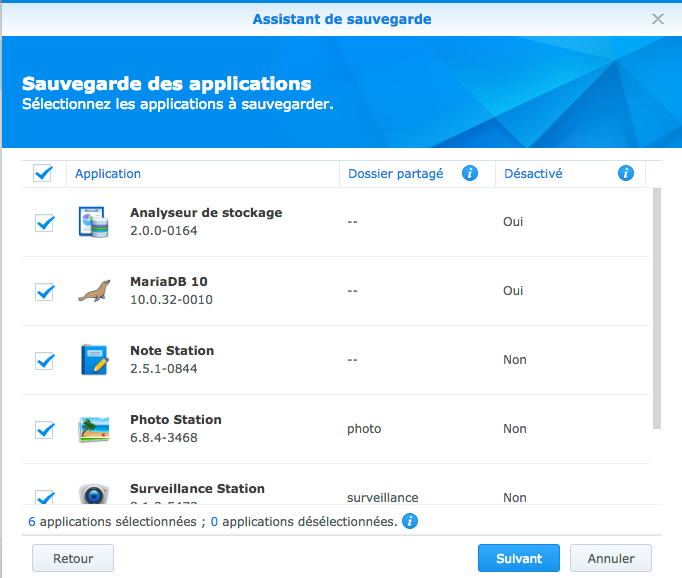Select the Surveillance Station name text
This screenshot has height=578, width=682.
pos(197,488)
